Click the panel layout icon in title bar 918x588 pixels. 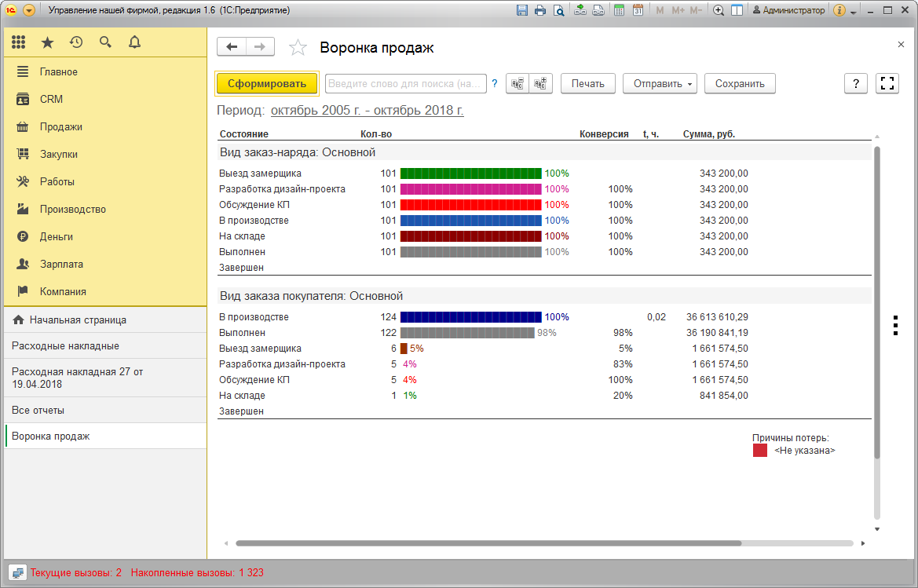point(737,10)
